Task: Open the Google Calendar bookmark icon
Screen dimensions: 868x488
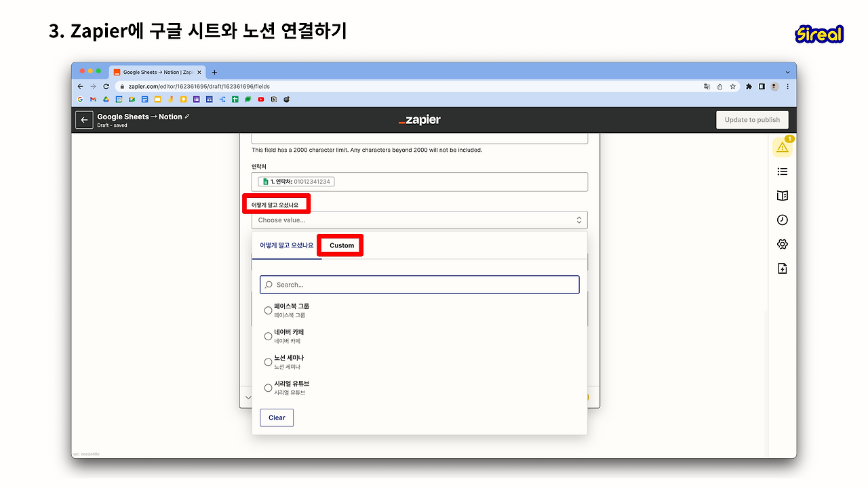Action: pyautogui.click(x=119, y=100)
